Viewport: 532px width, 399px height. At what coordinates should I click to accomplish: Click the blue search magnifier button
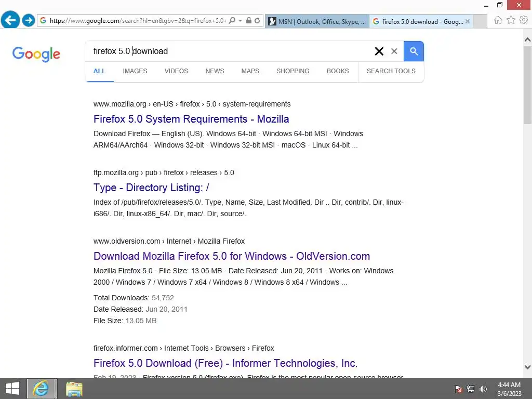tap(414, 51)
